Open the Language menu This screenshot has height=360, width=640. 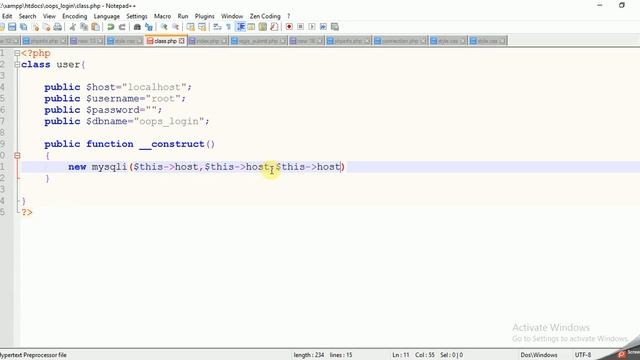point(107,16)
